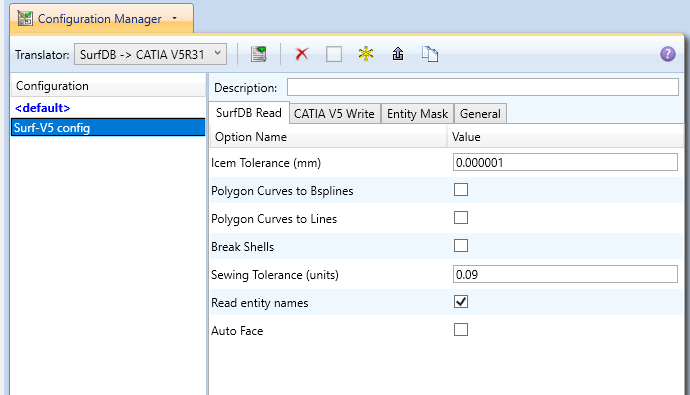The height and width of the screenshot is (395, 690).
Task: Click the new configuration icon
Action: tap(259, 54)
